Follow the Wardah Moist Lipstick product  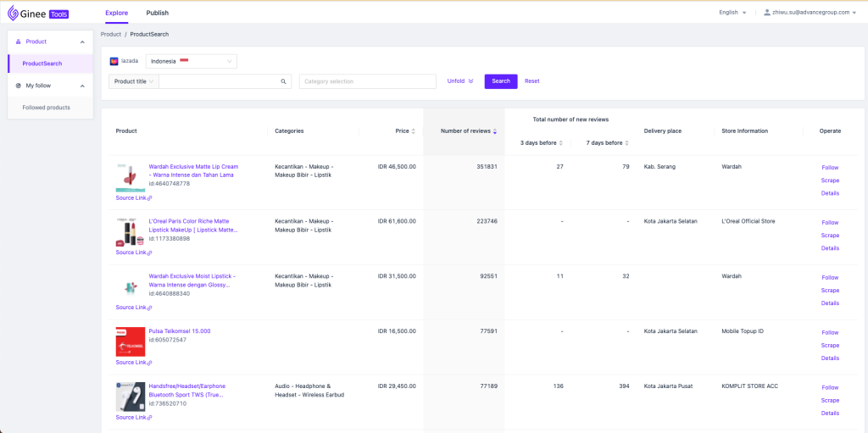830,277
